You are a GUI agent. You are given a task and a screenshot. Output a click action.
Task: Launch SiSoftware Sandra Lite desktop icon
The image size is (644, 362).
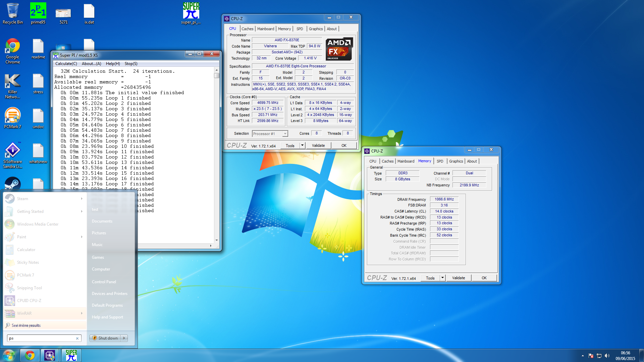tap(12, 156)
